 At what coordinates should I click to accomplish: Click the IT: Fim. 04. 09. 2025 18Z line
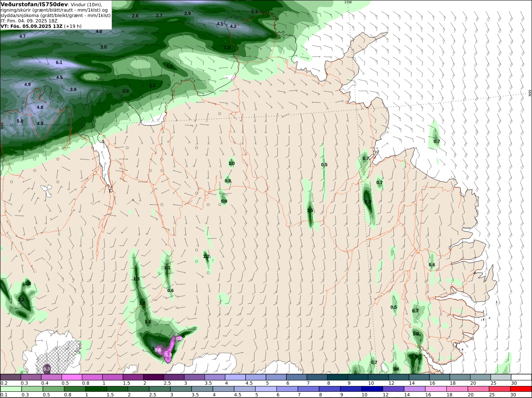[x=29, y=21]
